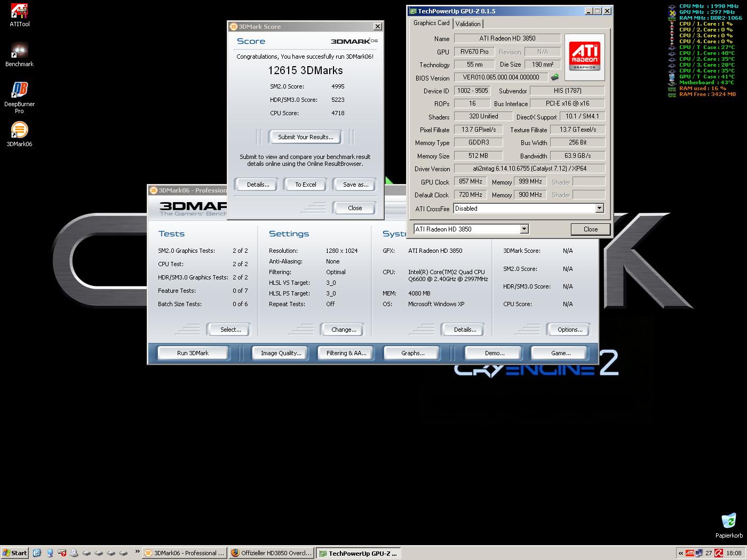The width and height of the screenshot is (747, 560).
Task: Click the score window Details button
Action: (258, 185)
